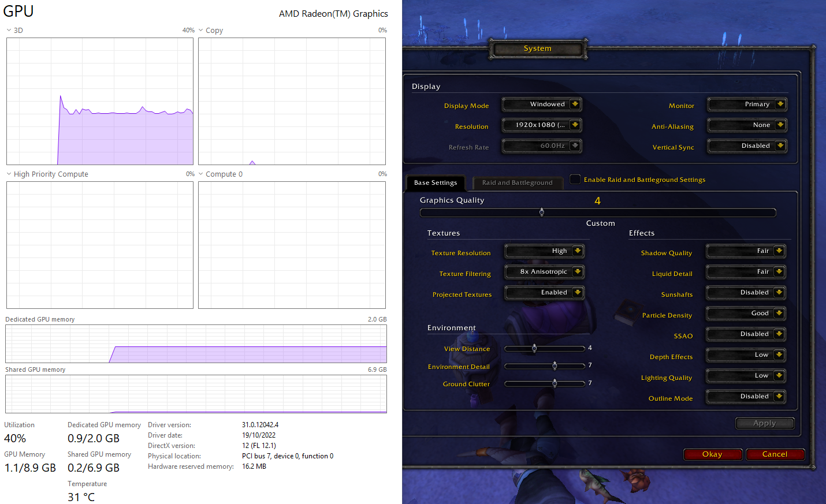Click the driver version value 31.0.12042.4
The image size is (826, 504).
pos(260,425)
